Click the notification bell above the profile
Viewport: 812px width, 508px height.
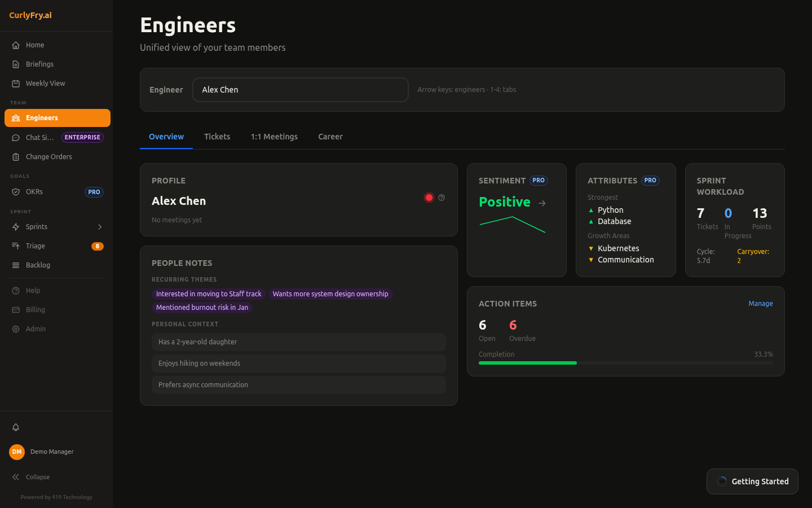coord(16,427)
